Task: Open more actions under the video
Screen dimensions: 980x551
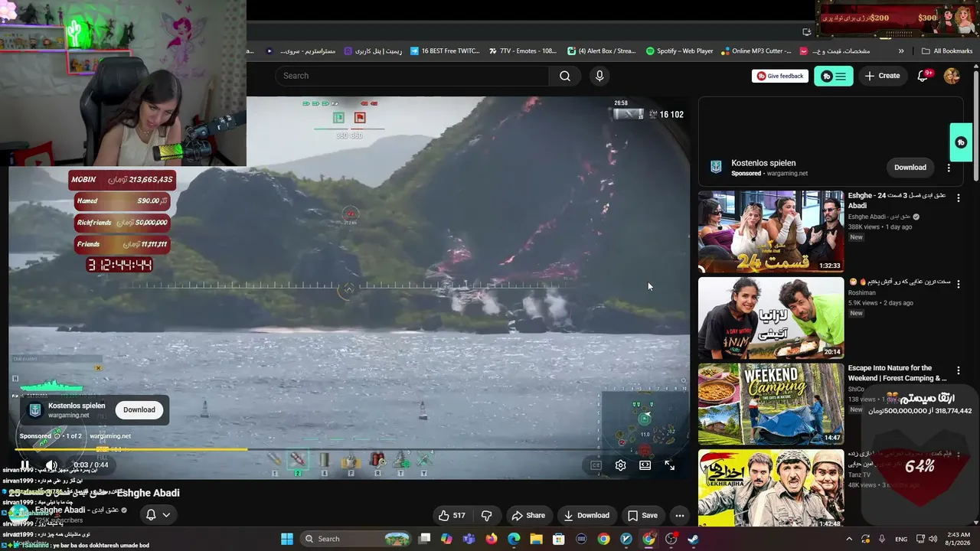Action: 679,515
